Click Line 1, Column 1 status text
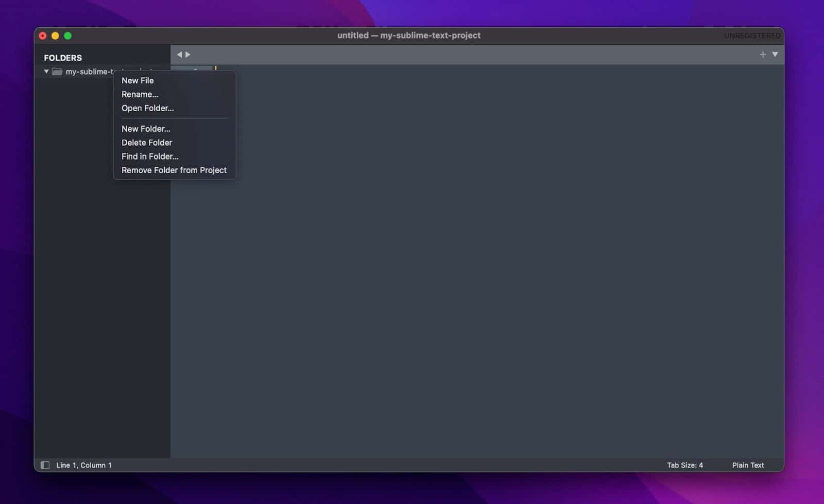The width and height of the screenshot is (824, 504). pyautogui.click(x=84, y=465)
